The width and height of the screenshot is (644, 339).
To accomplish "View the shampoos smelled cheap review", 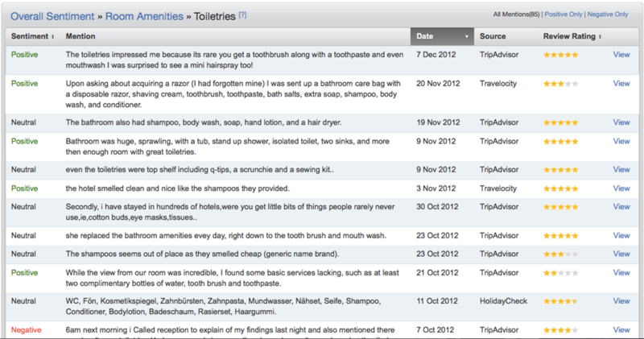I will pyautogui.click(x=621, y=254).
